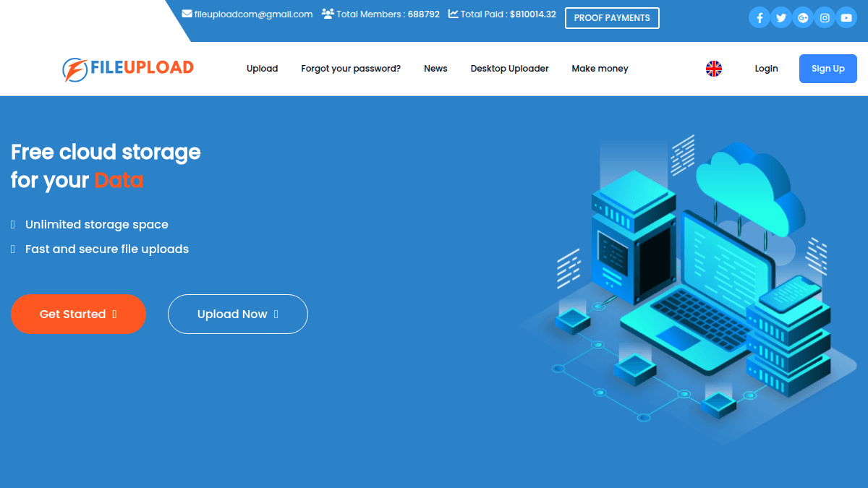Click the Total Paid chart icon
The image size is (868, 488).
click(452, 13)
